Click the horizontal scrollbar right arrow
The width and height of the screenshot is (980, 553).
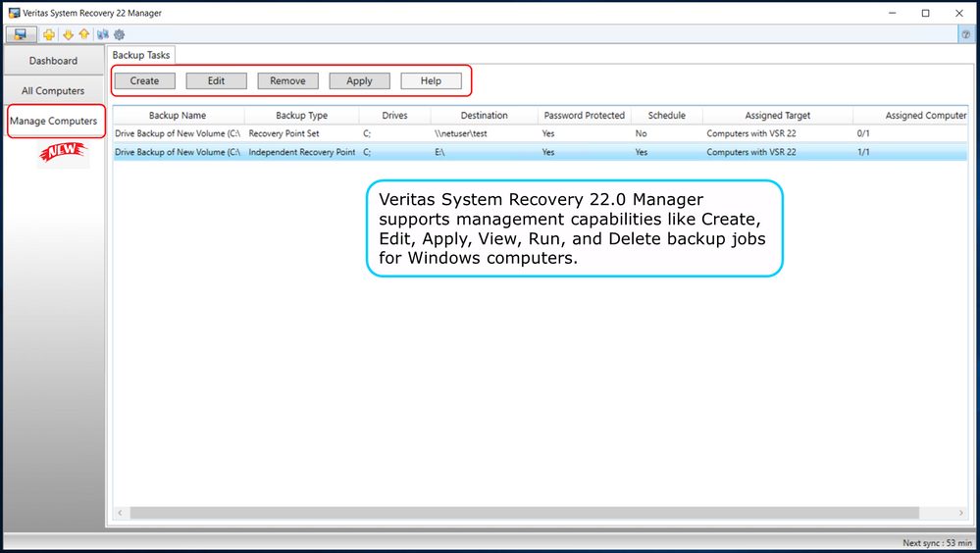point(961,513)
